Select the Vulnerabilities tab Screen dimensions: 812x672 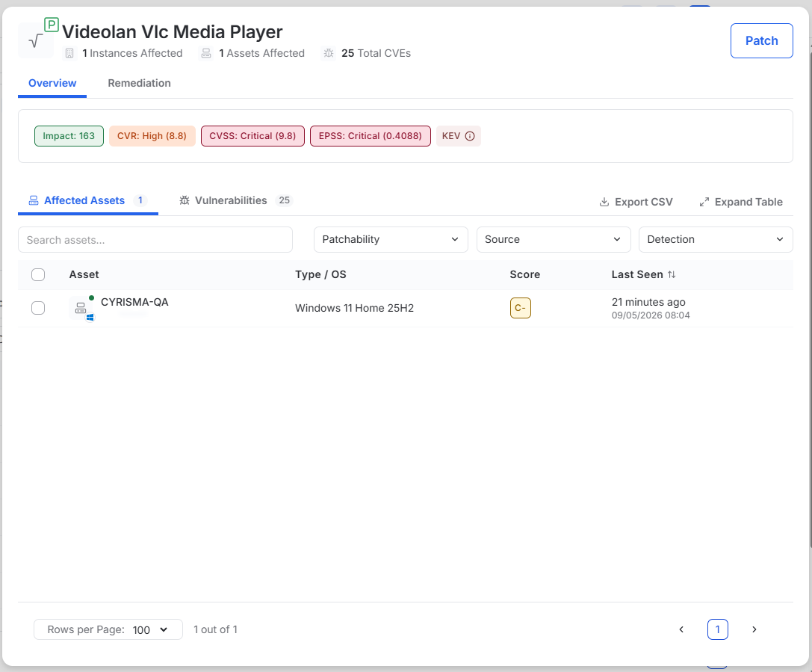click(236, 201)
